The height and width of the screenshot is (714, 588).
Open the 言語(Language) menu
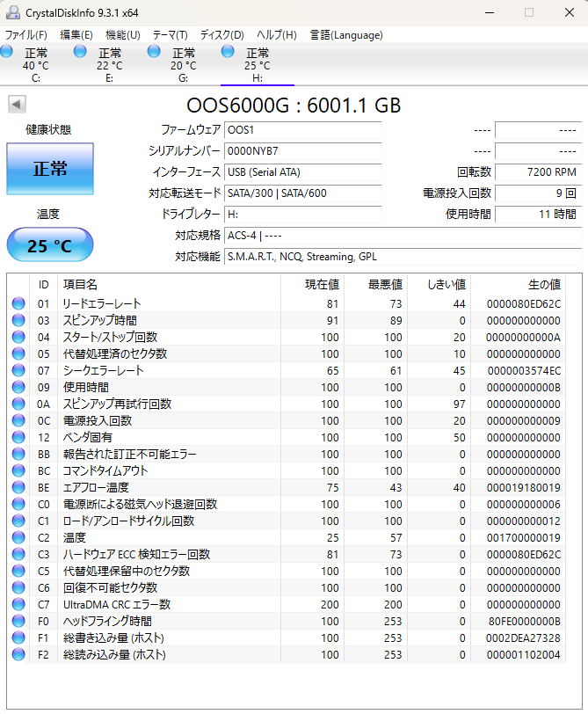click(346, 35)
